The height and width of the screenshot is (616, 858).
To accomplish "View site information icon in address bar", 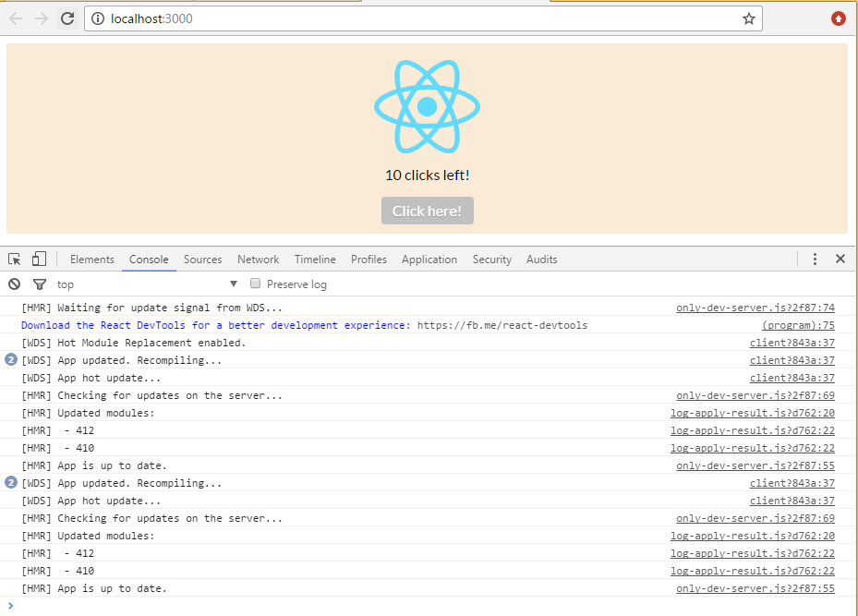I will click(98, 18).
